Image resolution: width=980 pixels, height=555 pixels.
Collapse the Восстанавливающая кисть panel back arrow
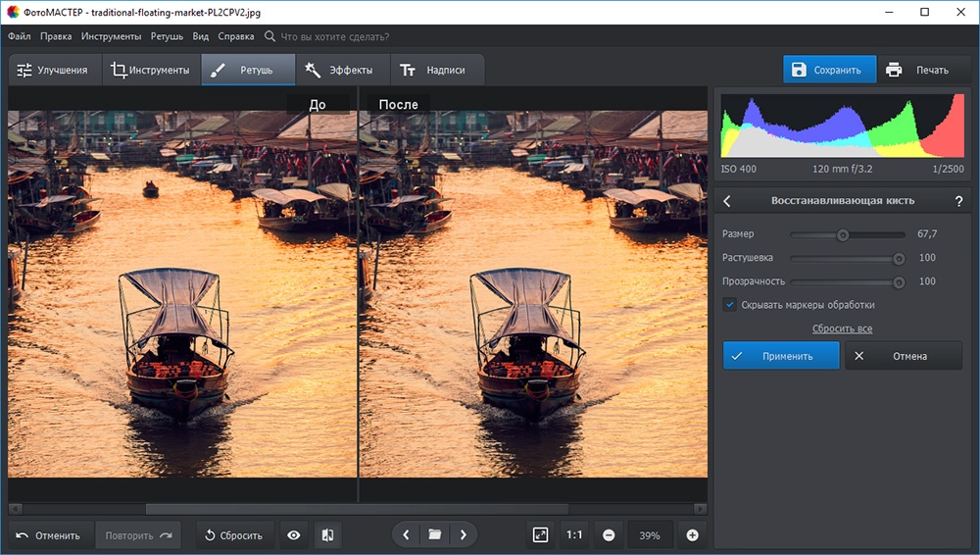point(727,201)
